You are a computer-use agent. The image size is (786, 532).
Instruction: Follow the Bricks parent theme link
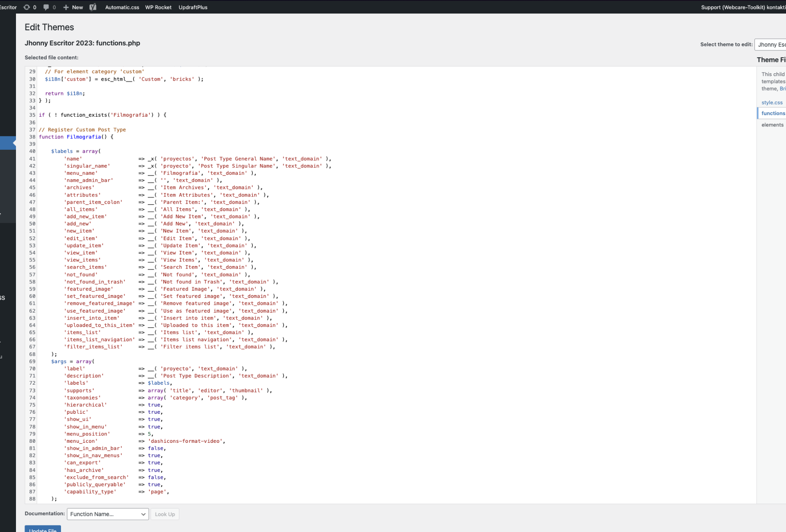782,89
